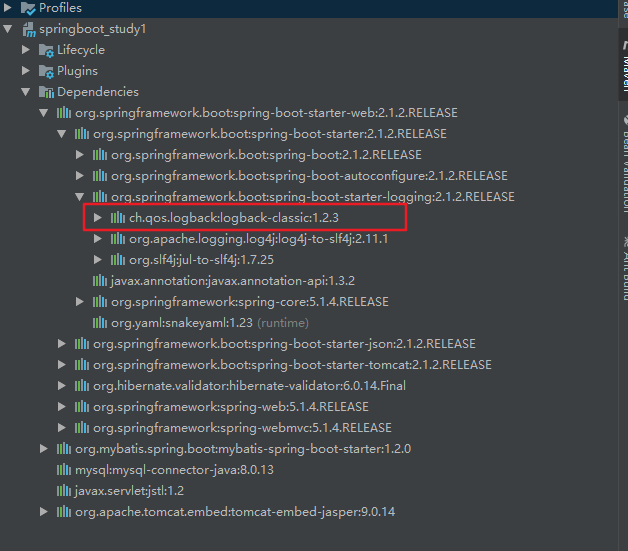
Task: Select org.mybatis.spring.boot:mybatis-spring-boot-starter:1.2.0 text
Action: 243,449
